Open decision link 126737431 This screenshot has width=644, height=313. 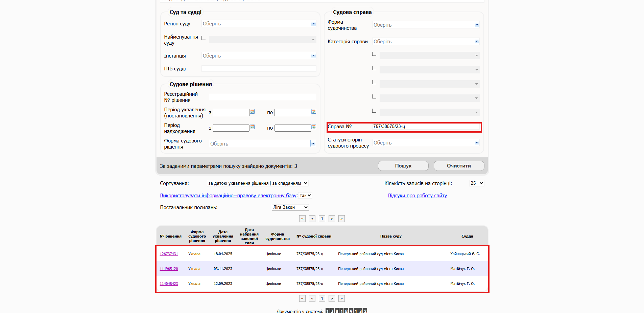(x=169, y=254)
